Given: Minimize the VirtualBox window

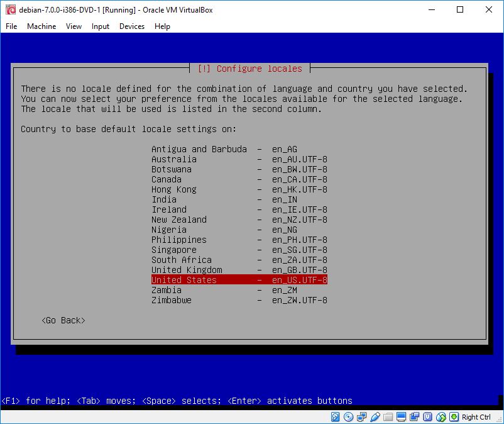Looking at the screenshot, I should 432,9.
